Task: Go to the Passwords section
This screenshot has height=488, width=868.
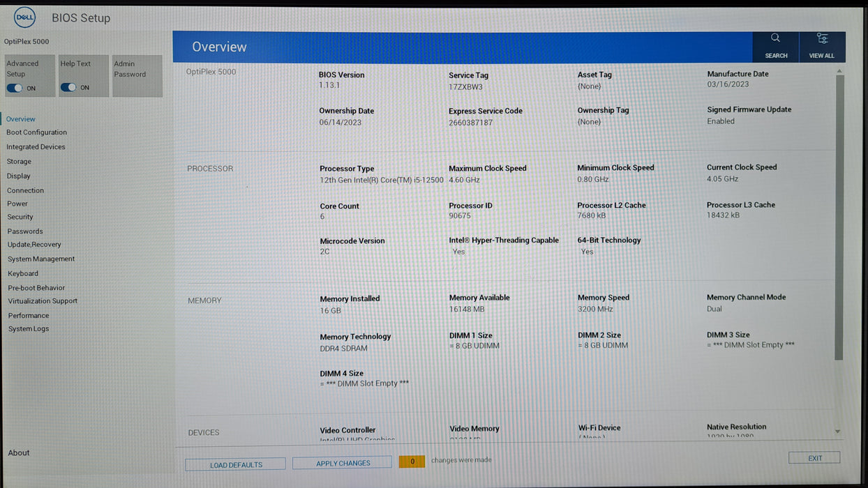Action: click(x=25, y=231)
